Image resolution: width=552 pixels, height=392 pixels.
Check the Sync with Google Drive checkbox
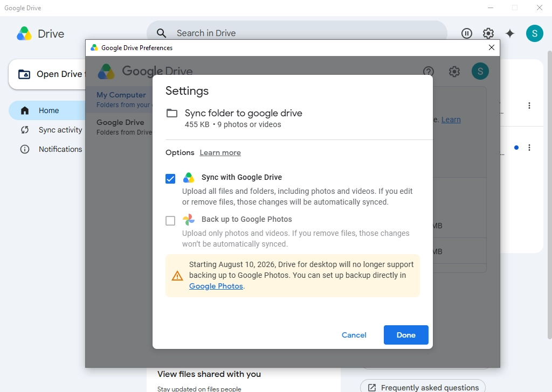(x=170, y=179)
